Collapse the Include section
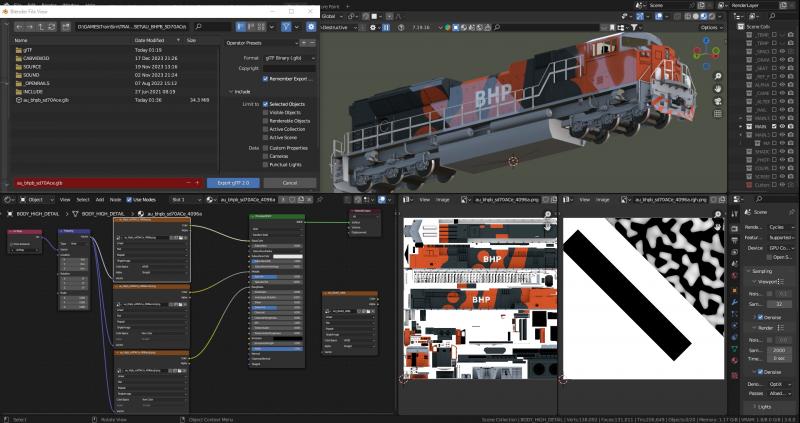Viewport: 800px width, 423px height. [x=239, y=92]
